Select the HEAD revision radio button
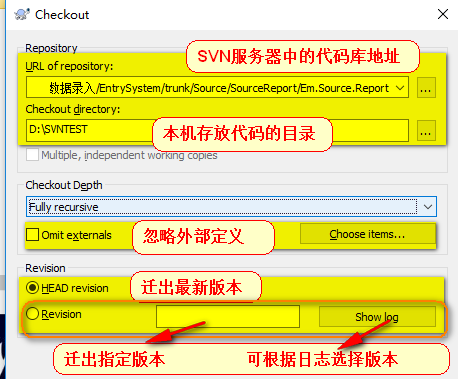The height and width of the screenshot is (379, 458). (32, 288)
